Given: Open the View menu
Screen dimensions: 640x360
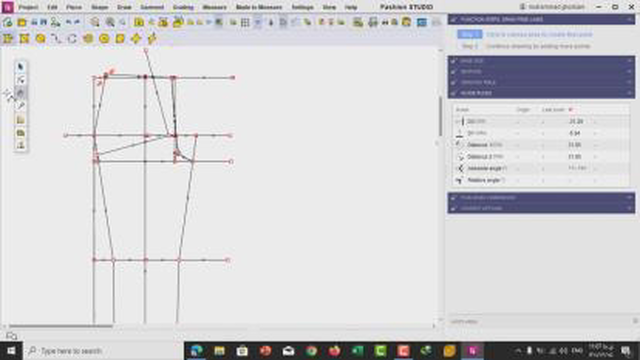Looking at the screenshot, I should pos(329,7).
